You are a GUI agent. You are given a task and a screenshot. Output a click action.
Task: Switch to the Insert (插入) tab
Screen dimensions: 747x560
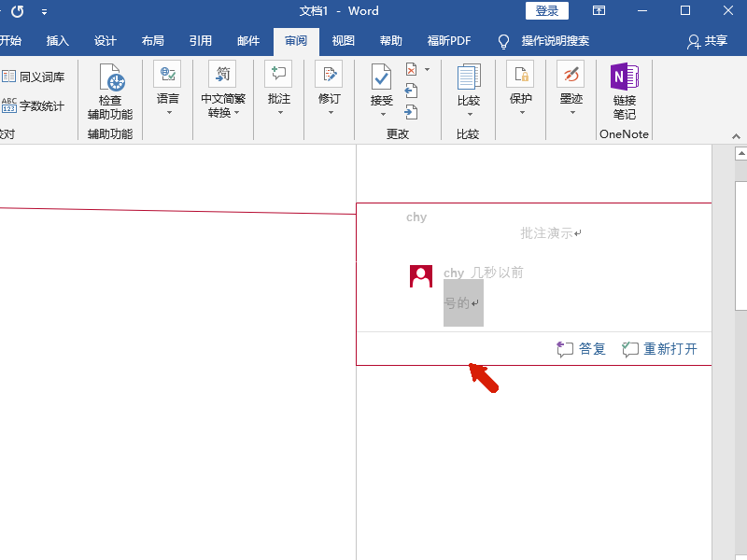(x=58, y=41)
